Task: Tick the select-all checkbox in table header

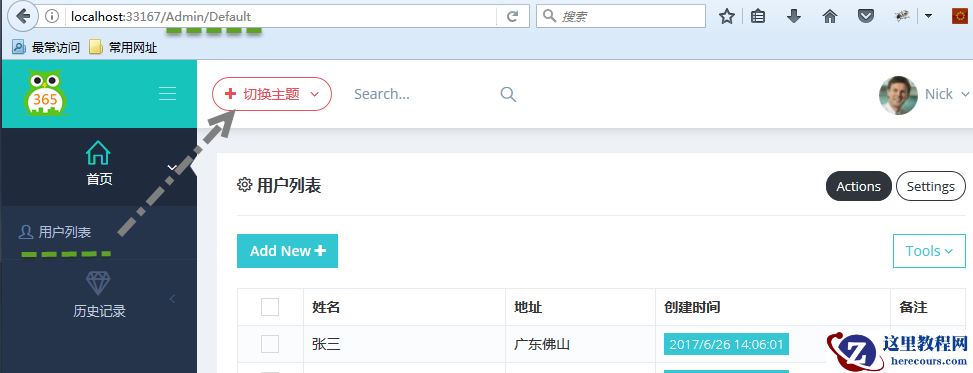Action: [270, 307]
